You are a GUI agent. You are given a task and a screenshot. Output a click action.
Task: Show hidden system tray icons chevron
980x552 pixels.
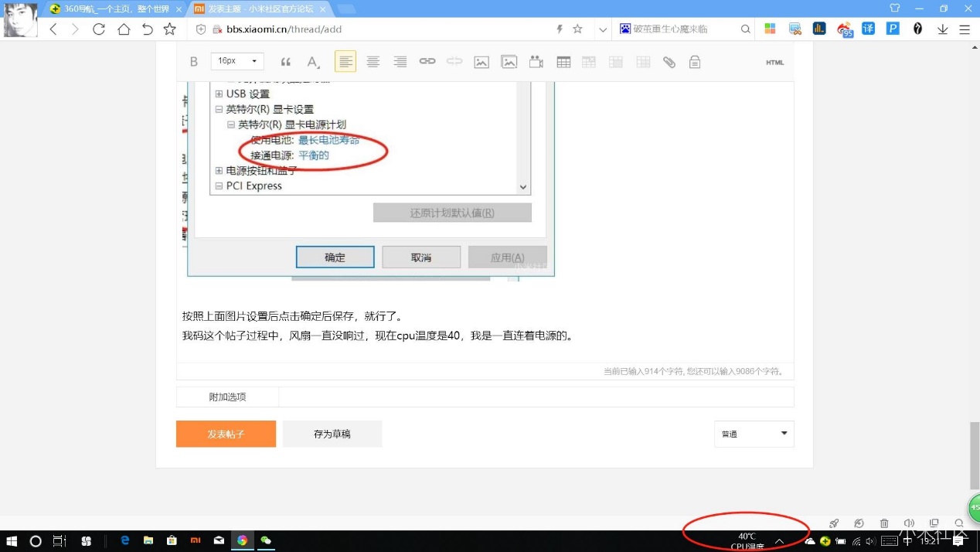coord(779,541)
